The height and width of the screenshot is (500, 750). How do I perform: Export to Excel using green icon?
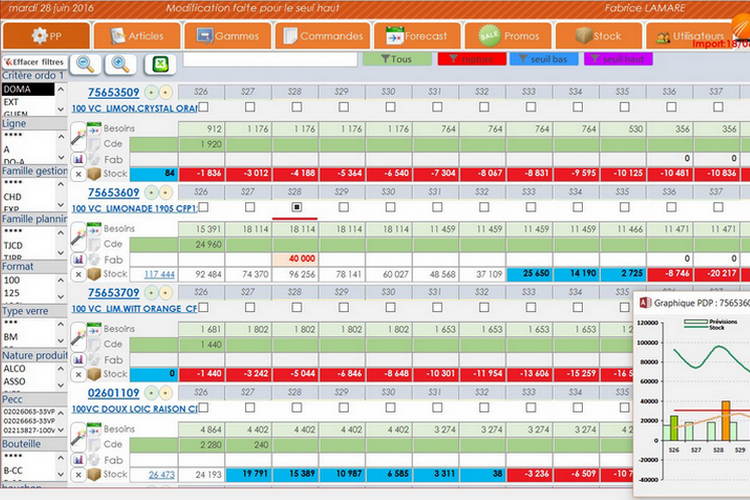pyautogui.click(x=159, y=64)
